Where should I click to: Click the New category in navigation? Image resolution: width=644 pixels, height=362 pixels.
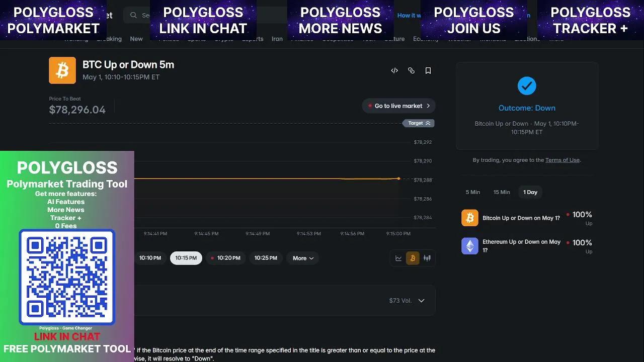[x=136, y=39]
